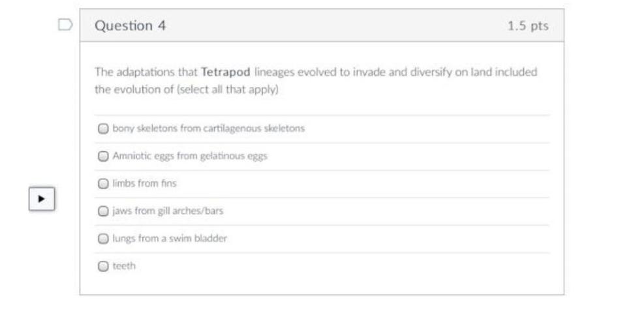This screenshot has height=334, width=644.
Task: Click the play arrow button at left
Action: 42,199
